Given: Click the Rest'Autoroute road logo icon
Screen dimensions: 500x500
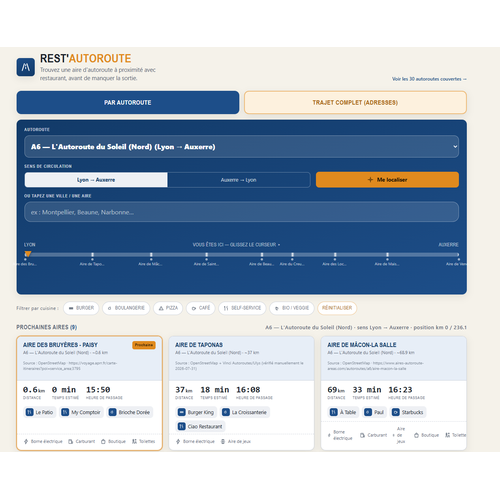Looking at the screenshot, I should tap(26, 67).
